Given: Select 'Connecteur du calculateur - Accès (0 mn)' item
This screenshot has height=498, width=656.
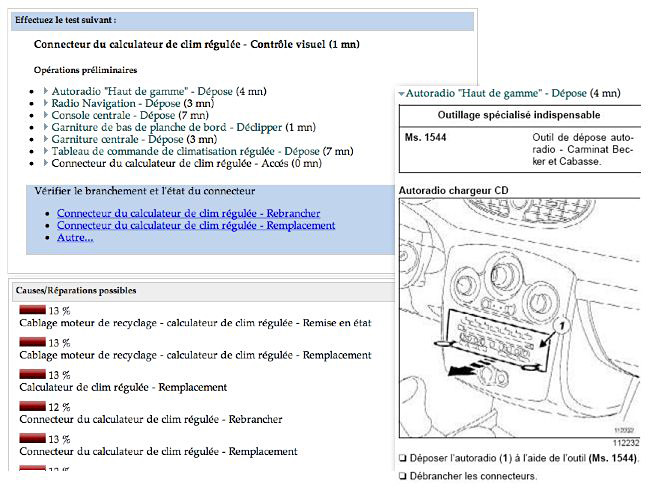Looking at the screenshot, I should coord(186,163).
